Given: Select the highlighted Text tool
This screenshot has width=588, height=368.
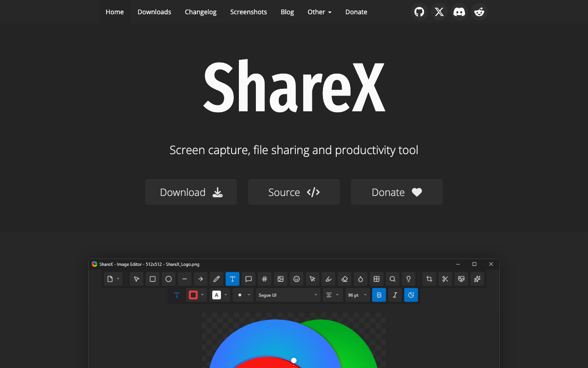Looking at the screenshot, I should [x=232, y=279].
